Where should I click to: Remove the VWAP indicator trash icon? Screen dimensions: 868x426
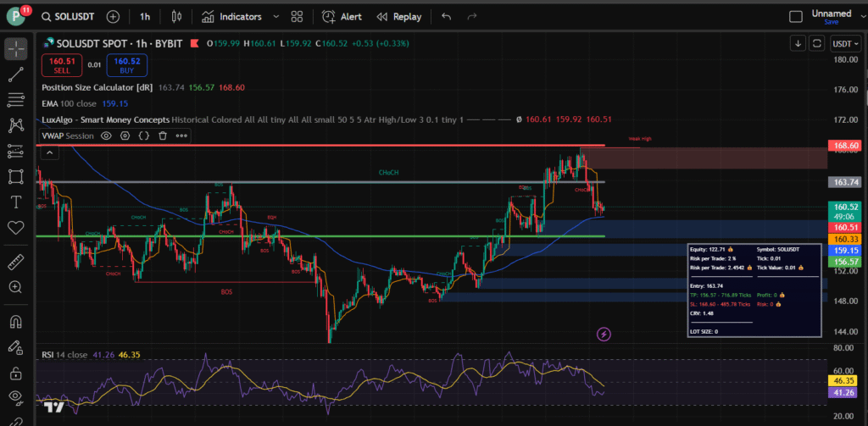click(163, 136)
